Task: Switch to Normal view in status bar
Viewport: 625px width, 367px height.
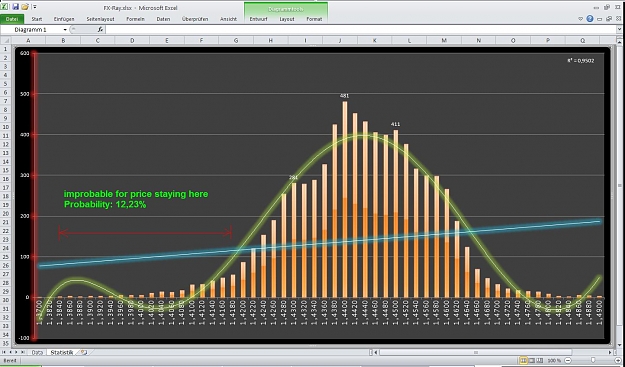Action: 524,361
